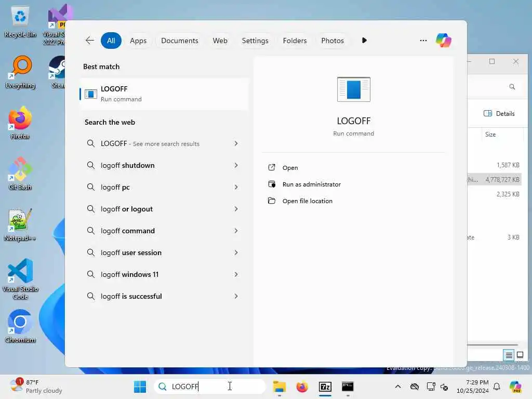Expand the 'logoff shutdown' chevron
Image resolution: width=532 pixels, height=399 pixels.
[x=236, y=165]
